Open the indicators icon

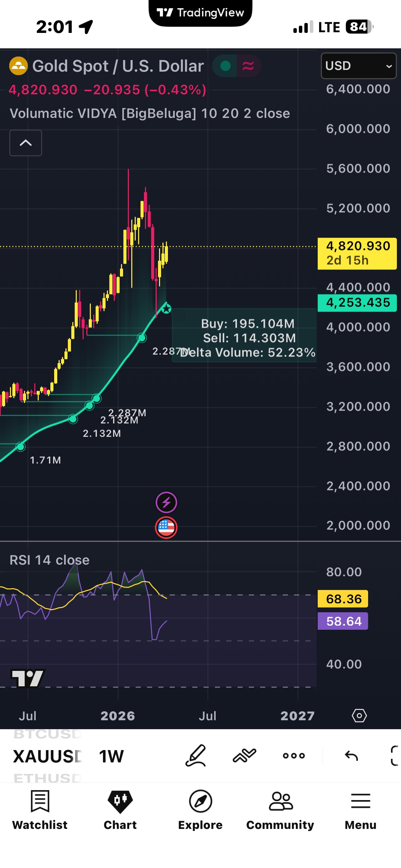(x=244, y=756)
